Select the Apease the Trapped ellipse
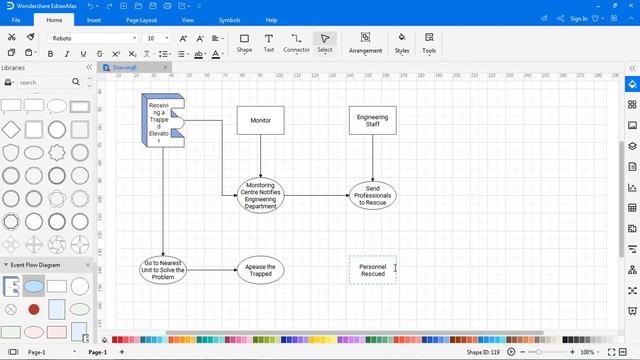The height and width of the screenshot is (360, 640). point(260,270)
